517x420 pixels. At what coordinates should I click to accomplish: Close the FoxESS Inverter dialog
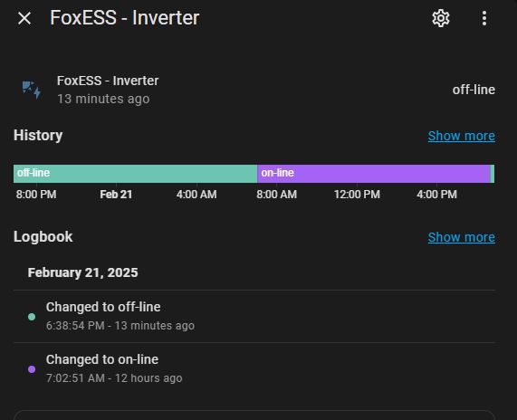(x=24, y=18)
